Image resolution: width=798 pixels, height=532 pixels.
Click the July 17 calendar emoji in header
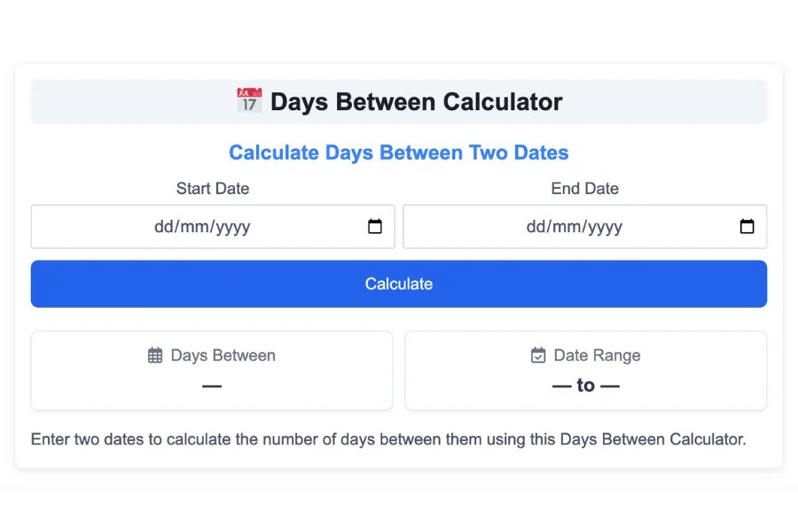tap(249, 100)
